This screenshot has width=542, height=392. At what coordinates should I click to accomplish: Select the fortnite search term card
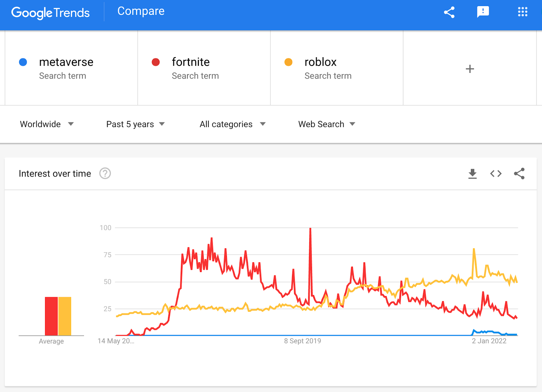[x=204, y=68]
